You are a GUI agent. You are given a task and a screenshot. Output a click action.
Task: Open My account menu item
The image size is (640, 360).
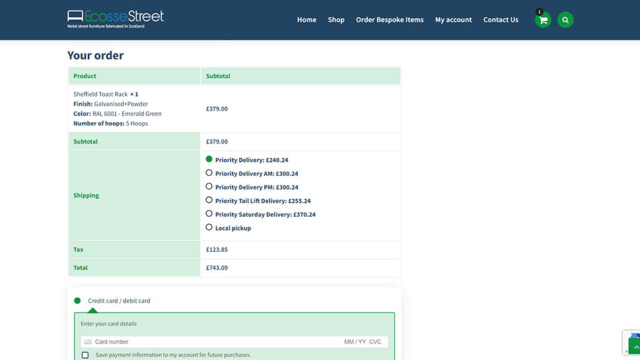click(453, 20)
